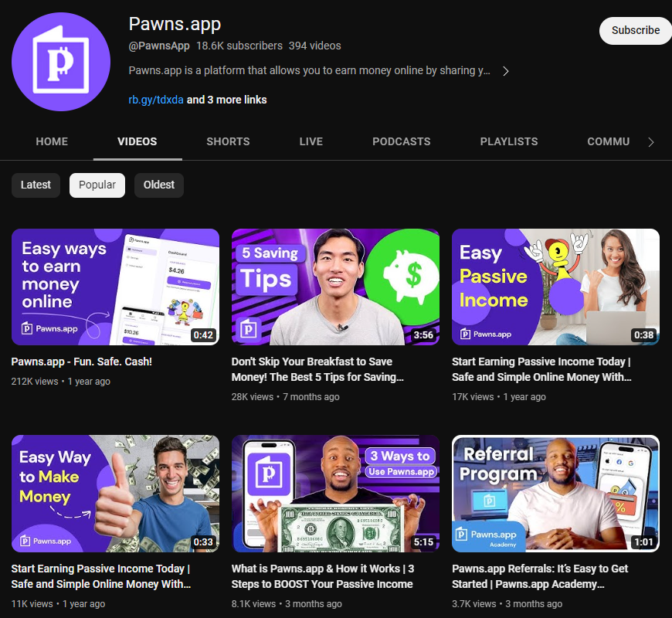Sort videos by Oldest
This screenshot has height=618, width=672.
(x=159, y=185)
